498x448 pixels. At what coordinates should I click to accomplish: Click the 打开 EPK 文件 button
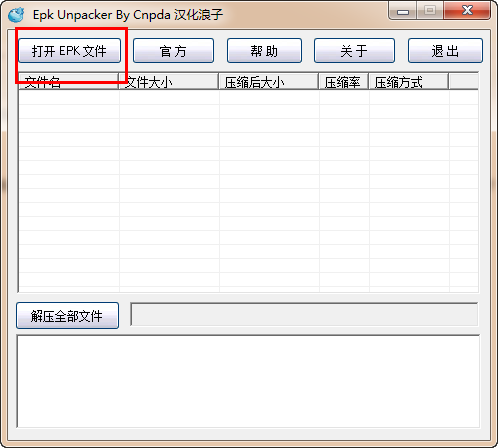point(69,51)
